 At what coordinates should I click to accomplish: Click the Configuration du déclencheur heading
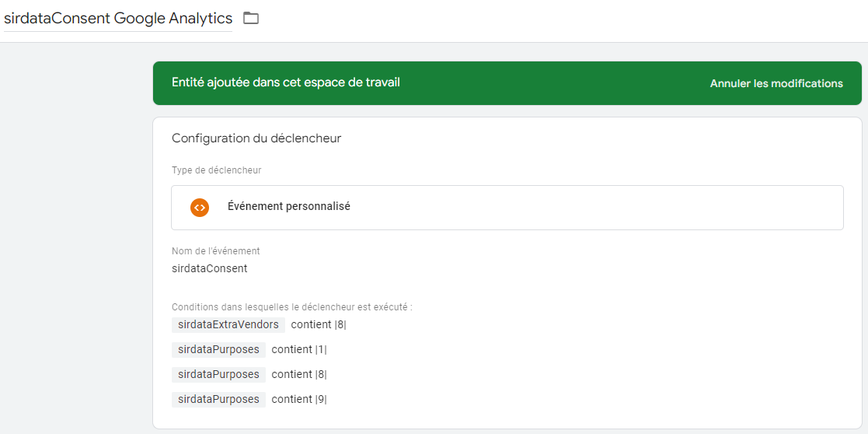(x=256, y=138)
